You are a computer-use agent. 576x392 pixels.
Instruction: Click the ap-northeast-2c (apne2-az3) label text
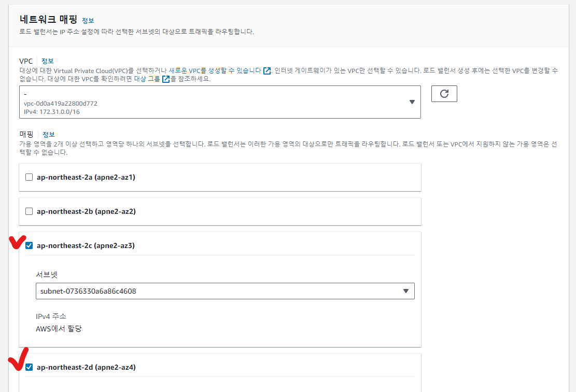coord(86,245)
